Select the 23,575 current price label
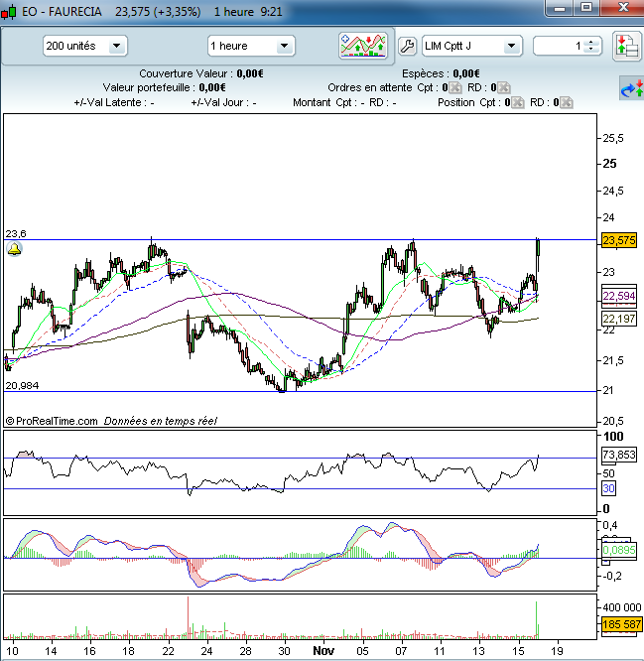 tap(619, 240)
